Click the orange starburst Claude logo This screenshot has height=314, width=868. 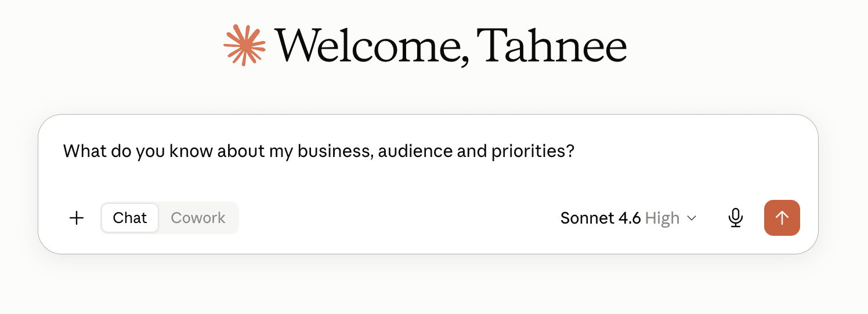point(244,45)
